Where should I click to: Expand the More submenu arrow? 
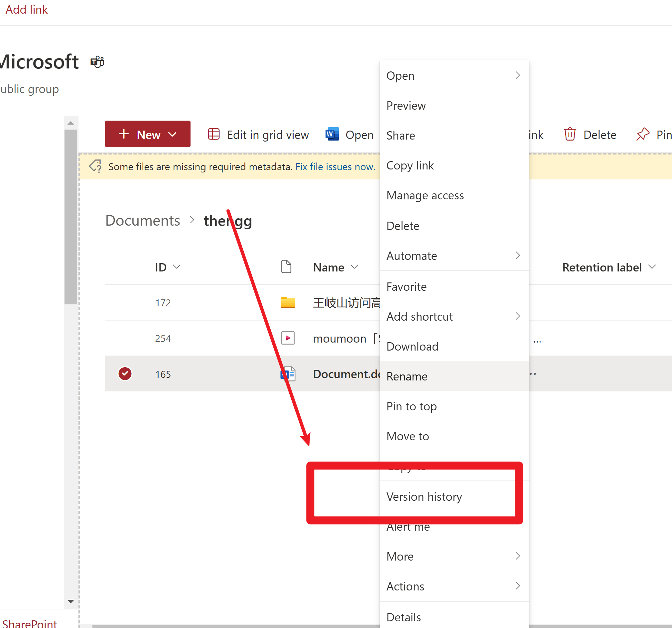[x=517, y=556]
